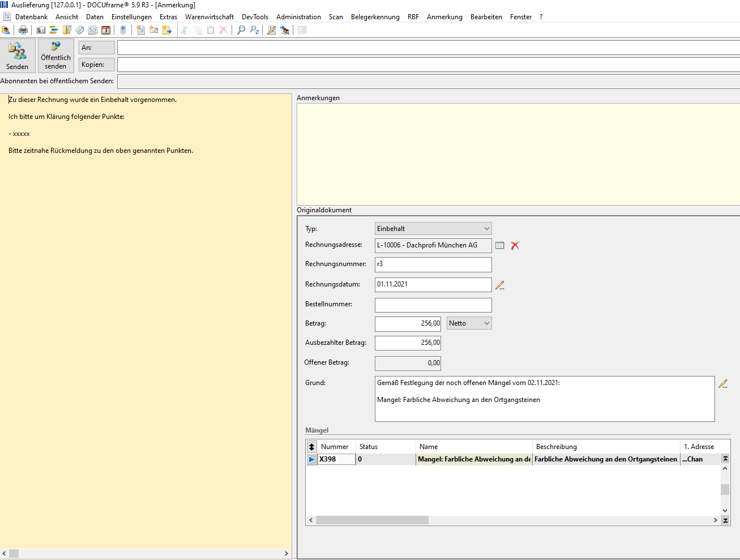Open the Belegerkennung menu

pos(375,17)
